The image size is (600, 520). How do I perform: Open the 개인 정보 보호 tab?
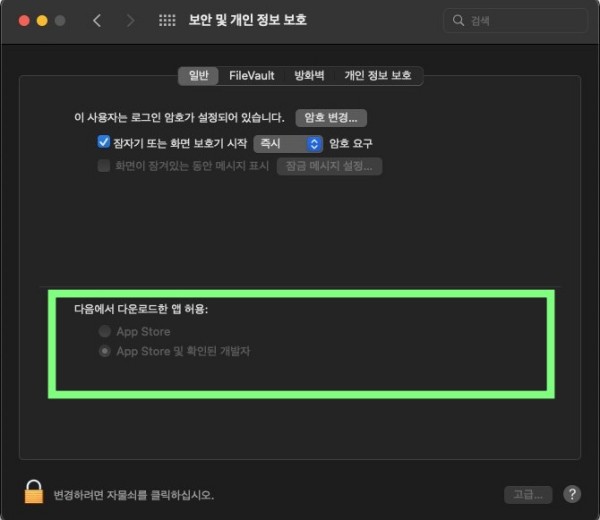coord(378,75)
